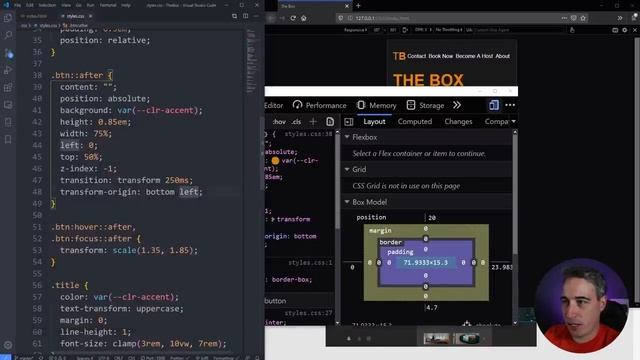Click Split Editor icon in VS Code
This screenshot has width=640, height=360.
point(245,16)
